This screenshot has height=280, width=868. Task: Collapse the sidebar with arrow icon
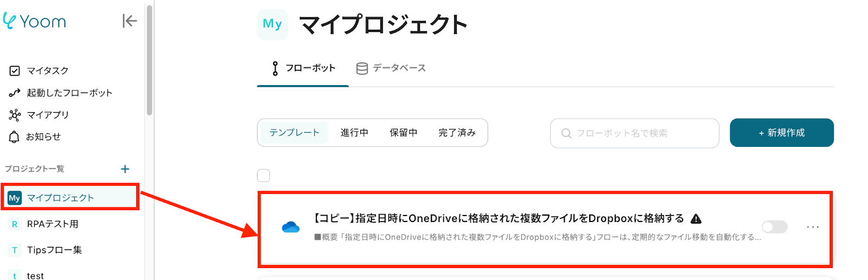(130, 21)
